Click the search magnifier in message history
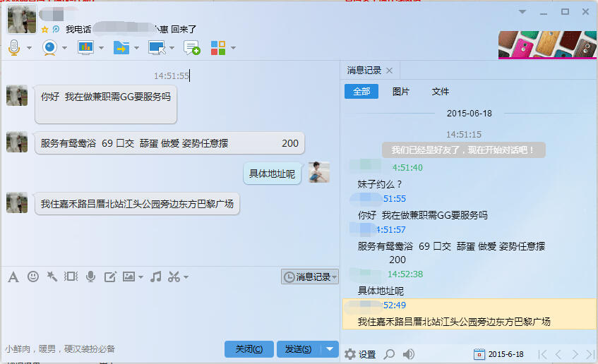Image resolution: width=598 pixels, height=364 pixels. pyautogui.click(x=389, y=354)
